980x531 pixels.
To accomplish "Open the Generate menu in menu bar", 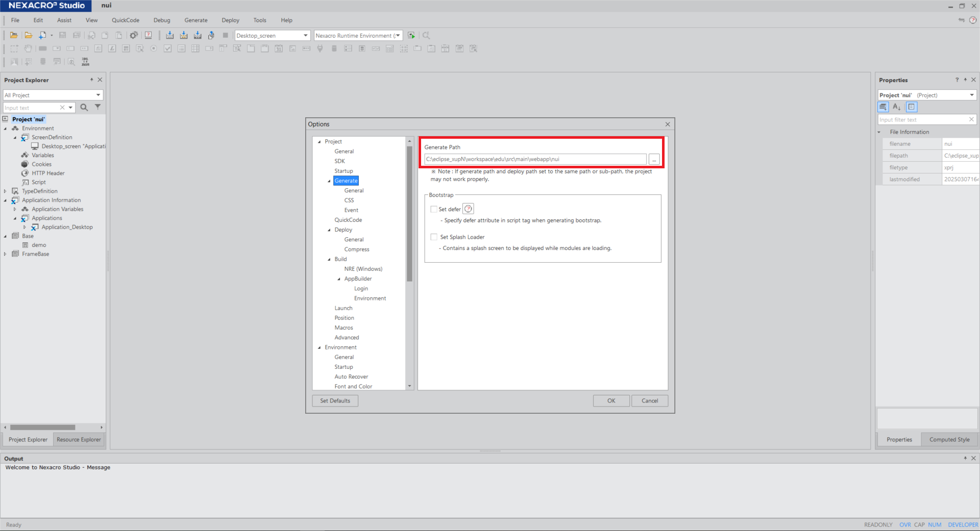I will (x=195, y=20).
